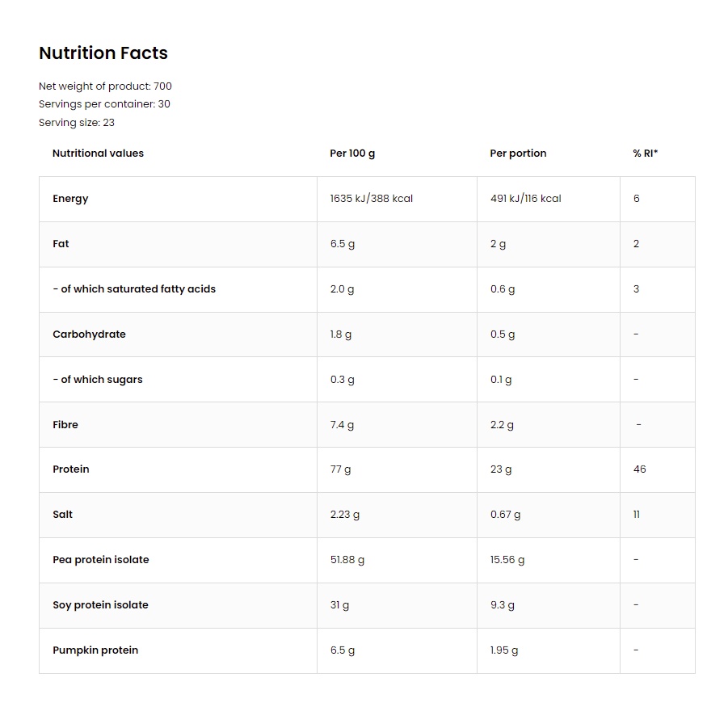Image resolution: width=728 pixels, height=728 pixels.
Task: Click the 'of which sugars' row label
Action: pyautogui.click(x=98, y=380)
